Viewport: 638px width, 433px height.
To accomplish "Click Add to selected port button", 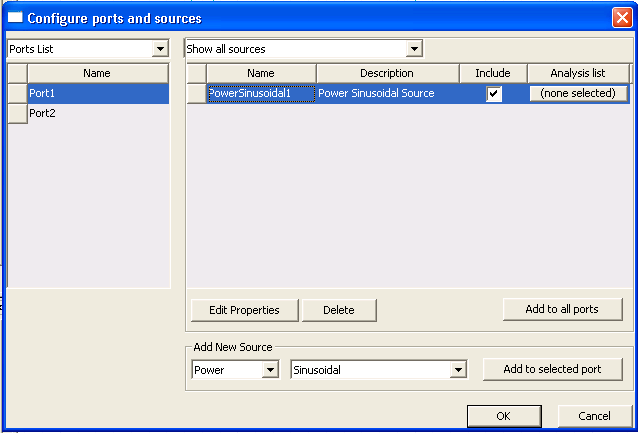I will point(552,369).
